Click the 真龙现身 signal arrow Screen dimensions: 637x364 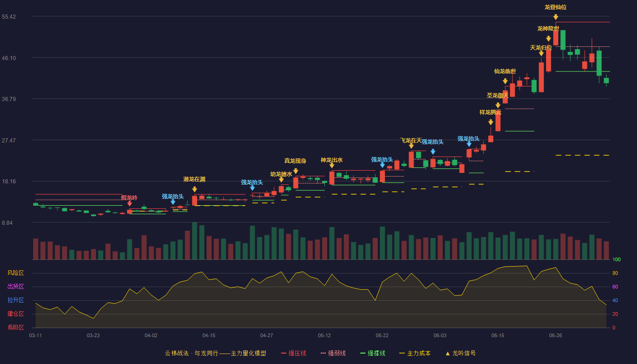(x=296, y=171)
